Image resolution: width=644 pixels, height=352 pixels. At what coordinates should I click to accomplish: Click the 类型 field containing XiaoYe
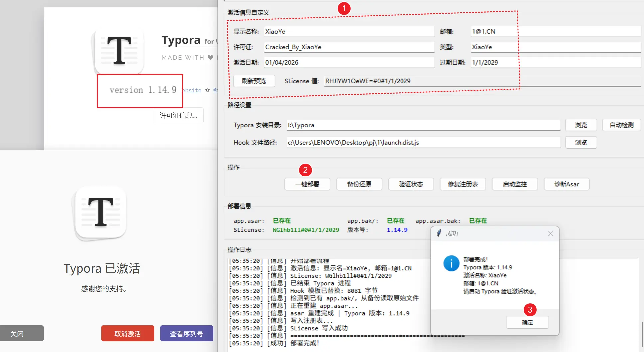pyautogui.click(x=556, y=47)
